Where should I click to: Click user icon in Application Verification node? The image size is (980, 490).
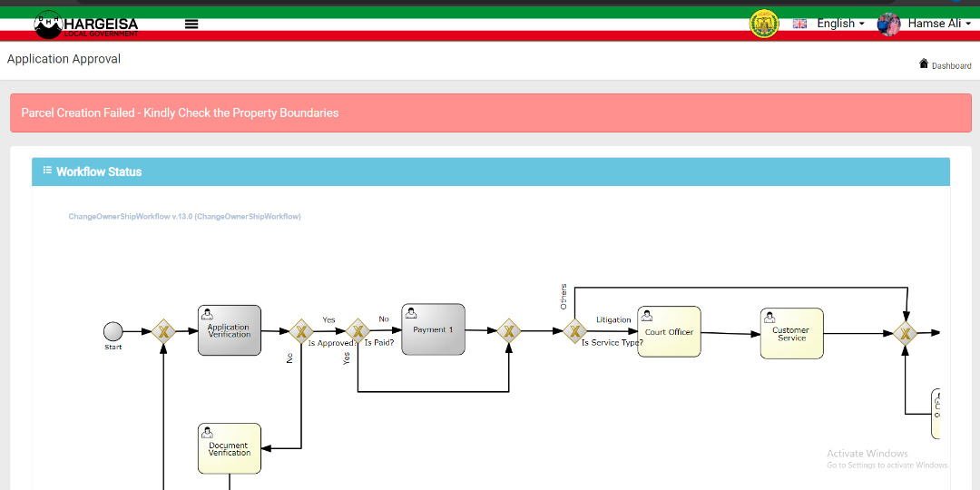(x=208, y=313)
